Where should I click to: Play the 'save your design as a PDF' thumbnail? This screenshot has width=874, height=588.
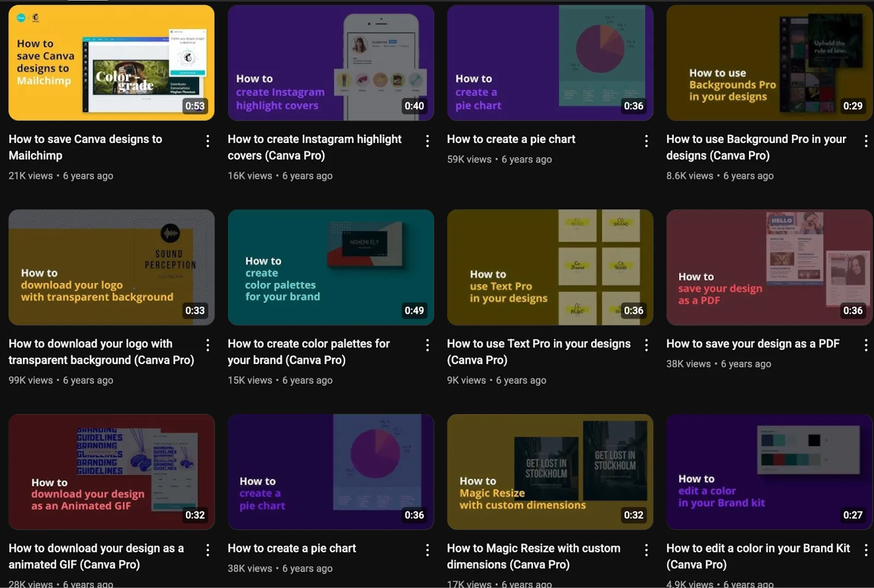(x=769, y=268)
